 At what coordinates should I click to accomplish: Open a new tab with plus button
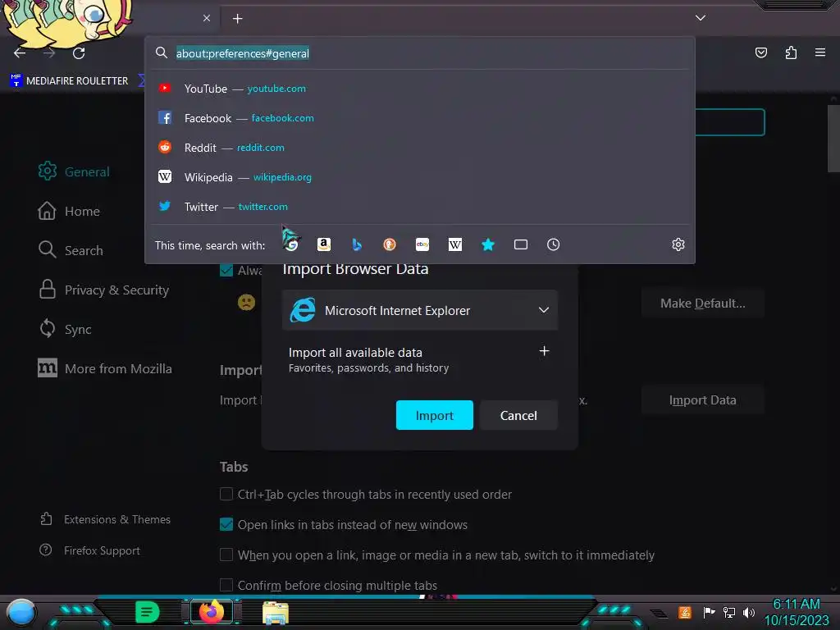click(237, 19)
